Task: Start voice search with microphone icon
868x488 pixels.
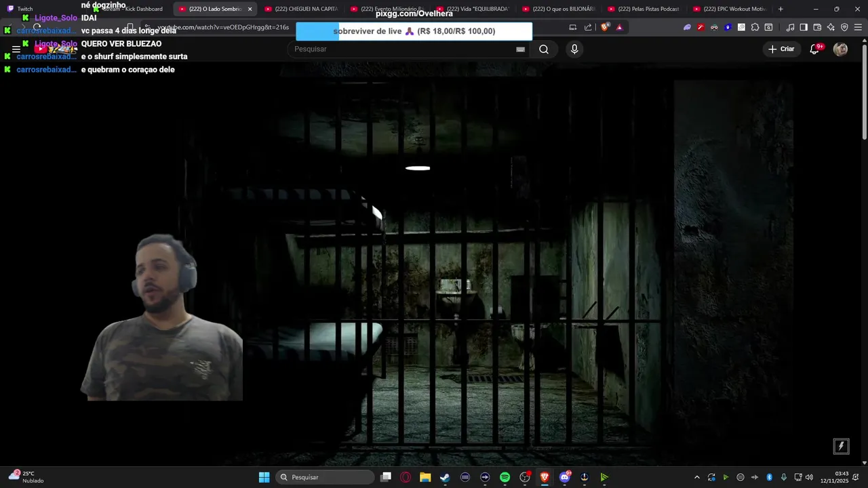Action: point(574,49)
